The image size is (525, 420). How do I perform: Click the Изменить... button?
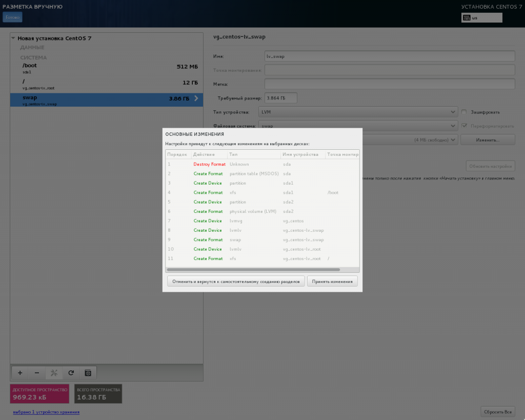[x=488, y=139]
